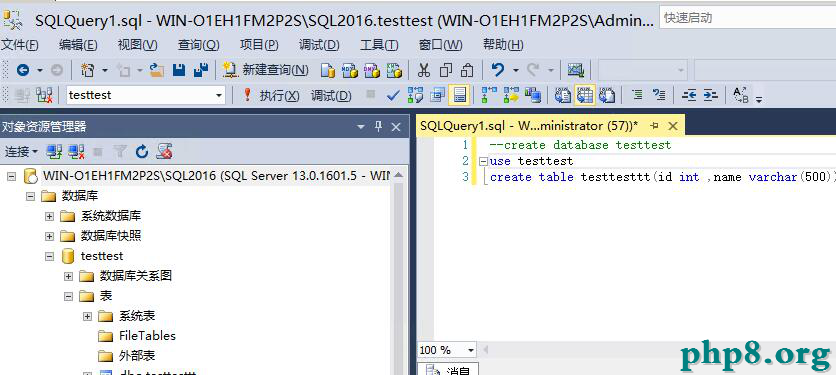
Task: Open the 查询(Q) menu
Action: (x=198, y=45)
